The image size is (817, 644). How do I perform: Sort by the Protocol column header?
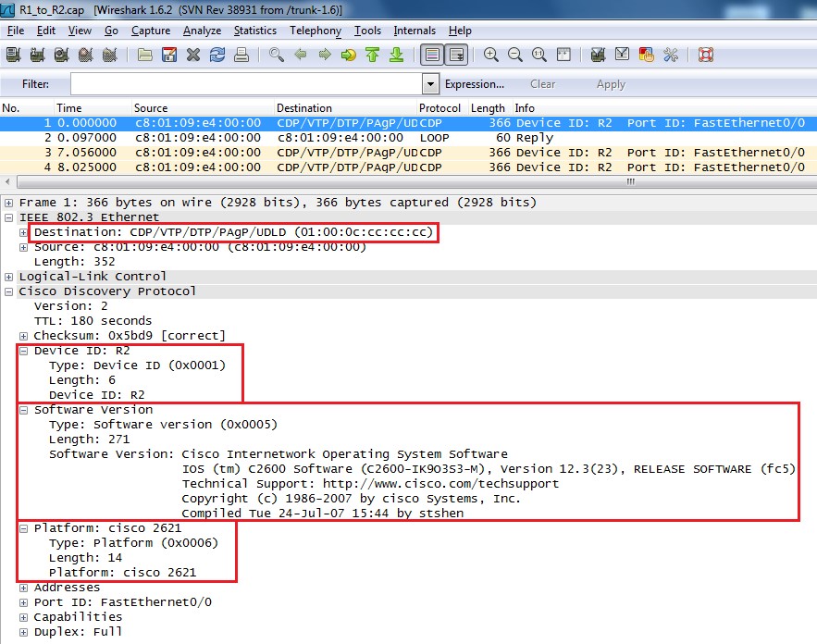440,108
